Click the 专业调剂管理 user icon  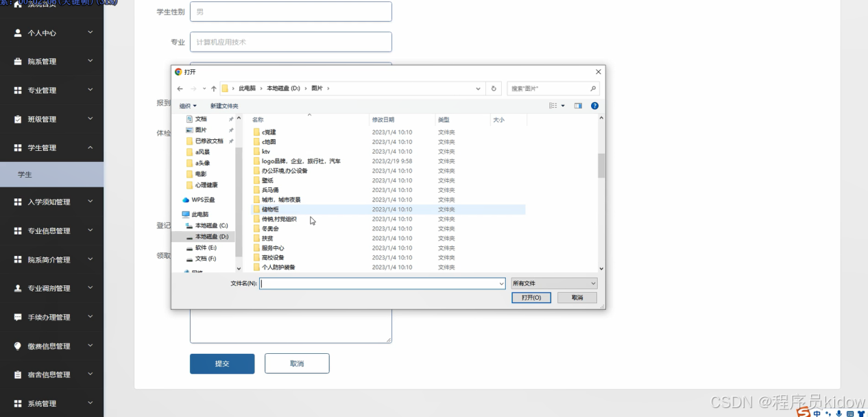tap(18, 289)
